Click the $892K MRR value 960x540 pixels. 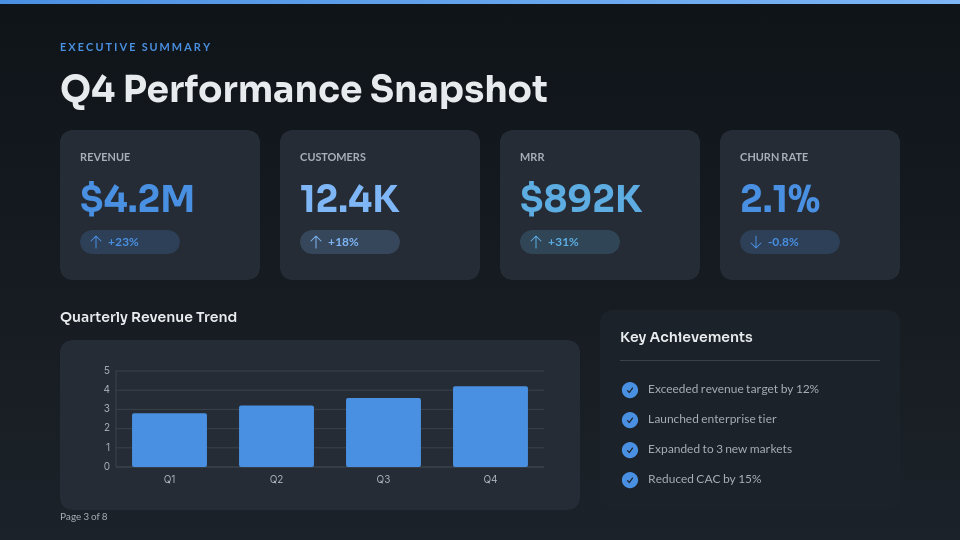(x=580, y=199)
